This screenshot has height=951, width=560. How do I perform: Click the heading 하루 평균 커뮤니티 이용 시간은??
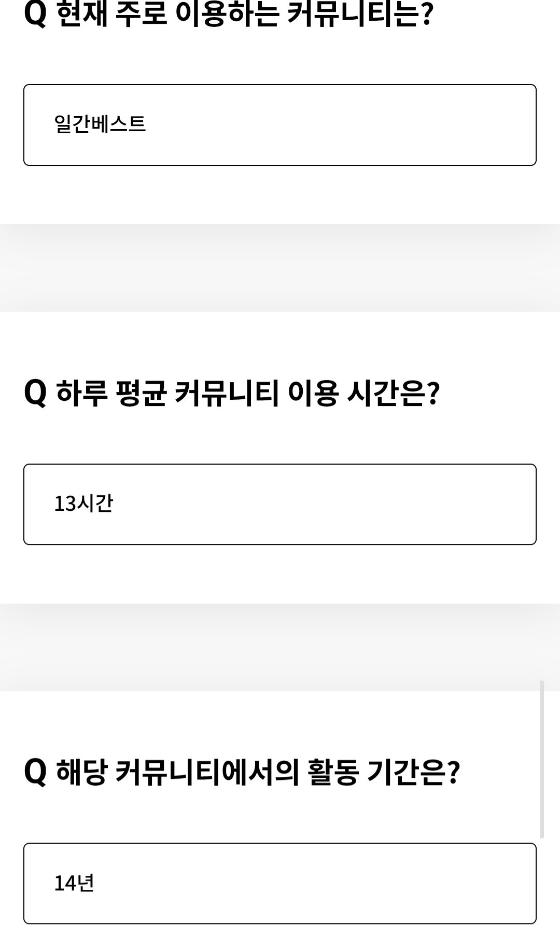pyautogui.click(x=247, y=393)
